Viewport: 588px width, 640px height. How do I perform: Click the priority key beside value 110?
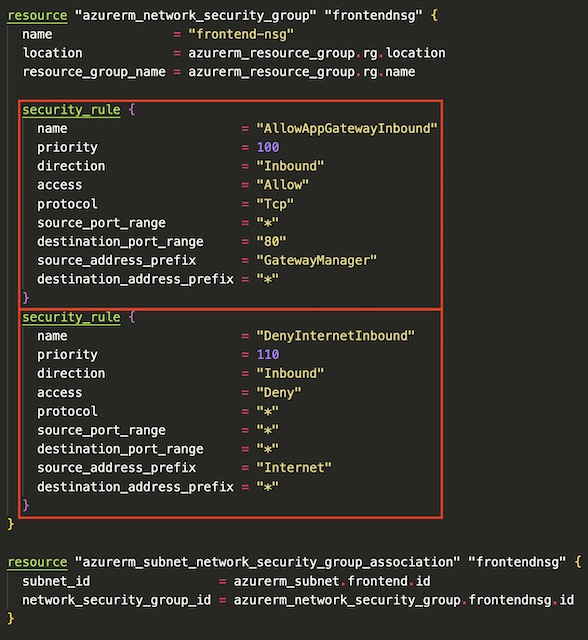coord(67,355)
